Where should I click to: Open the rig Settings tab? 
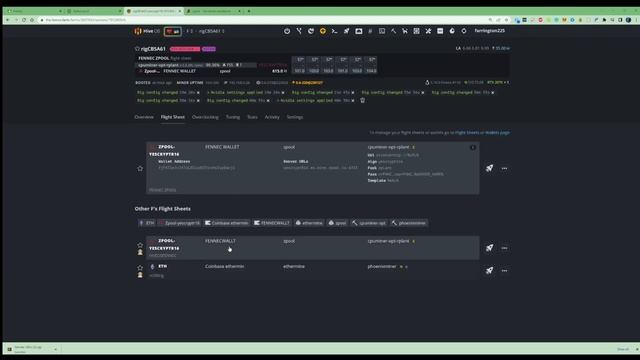pos(295,117)
